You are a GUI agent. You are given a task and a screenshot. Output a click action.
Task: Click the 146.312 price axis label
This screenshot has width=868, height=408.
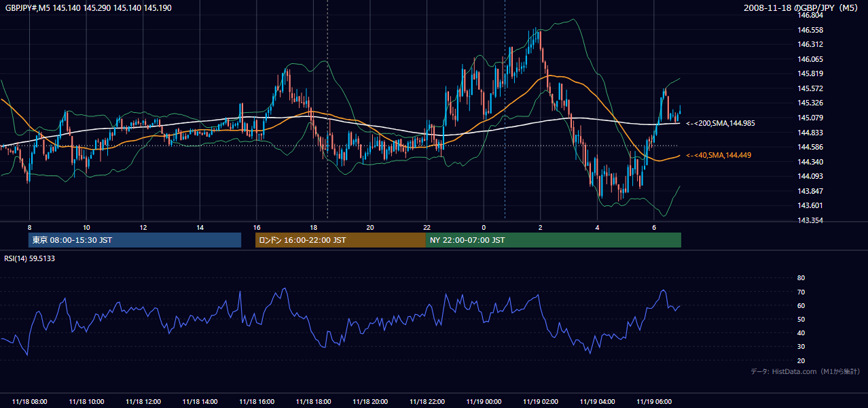[810, 45]
